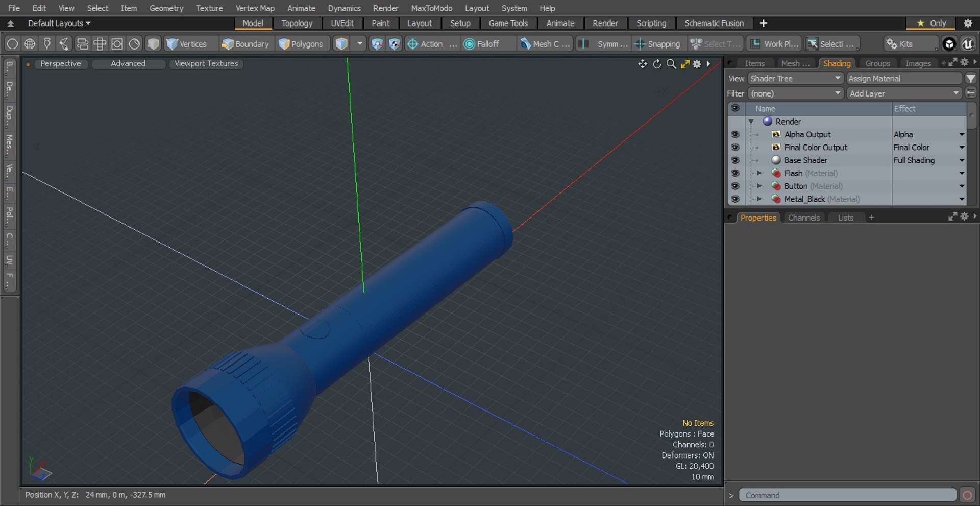The height and width of the screenshot is (506, 980).
Task: Hide the Base Shader layer
Action: point(735,160)
